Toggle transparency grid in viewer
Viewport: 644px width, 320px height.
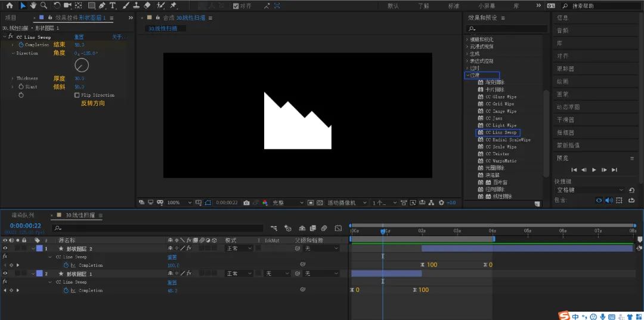pos(320,203)
